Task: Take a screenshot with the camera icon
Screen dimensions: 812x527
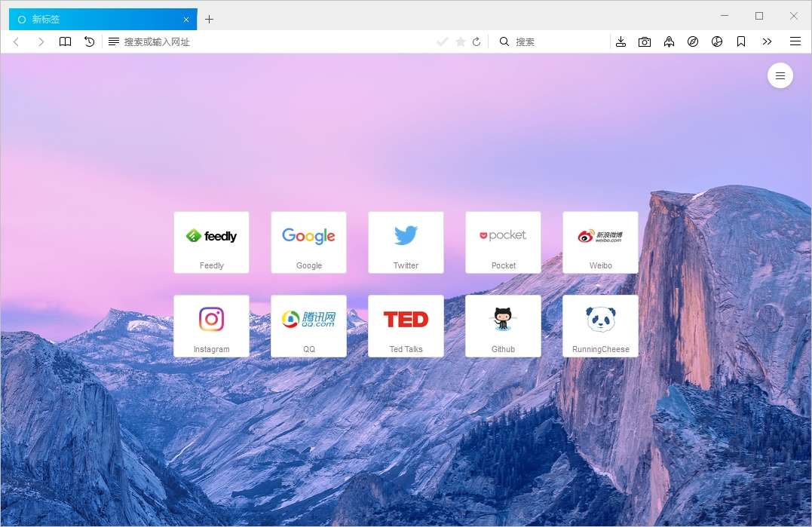Action: [645, 42]
